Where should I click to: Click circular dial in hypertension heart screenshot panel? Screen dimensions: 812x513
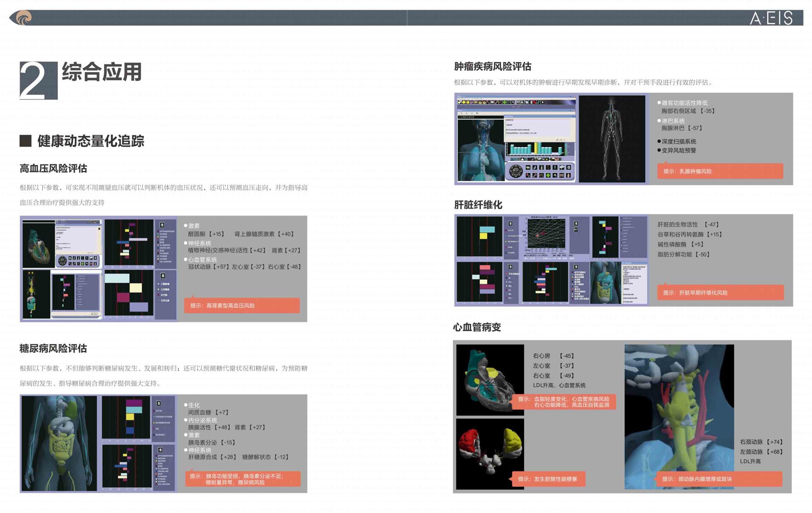pos(63,261)
